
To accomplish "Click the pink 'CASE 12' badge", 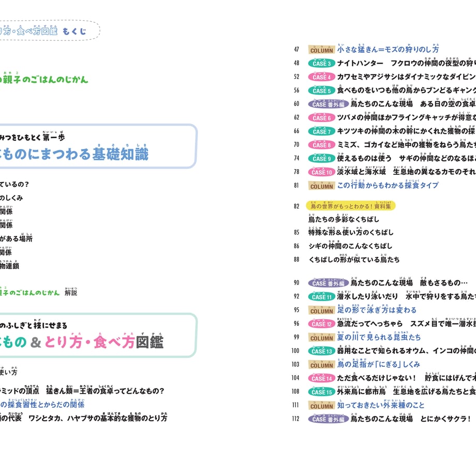I will point(321,323).
